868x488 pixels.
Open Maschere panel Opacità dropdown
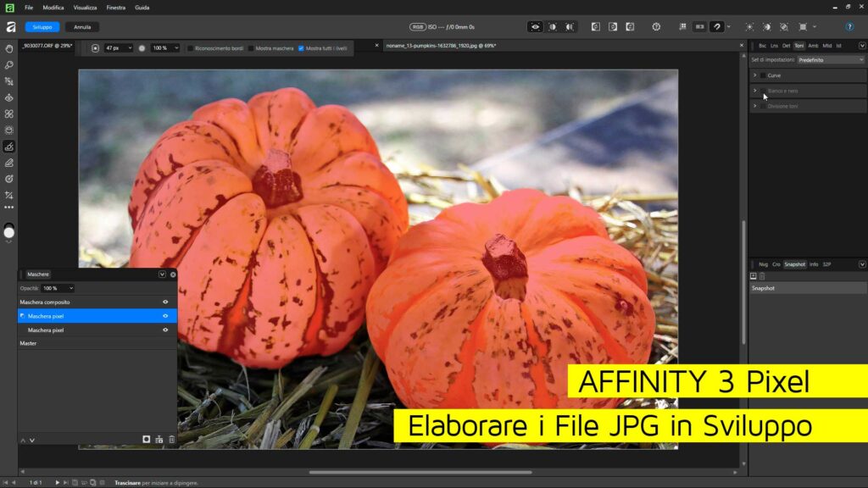click(58, 288)
